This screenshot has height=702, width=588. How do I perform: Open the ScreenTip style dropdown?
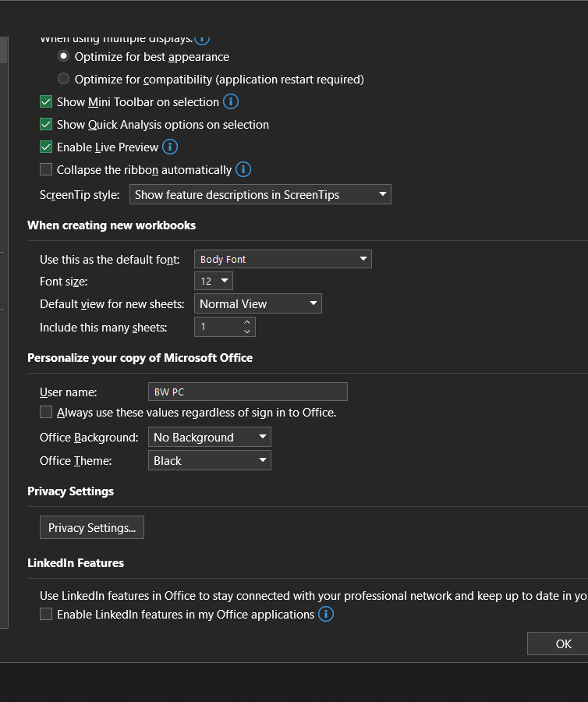coord(260,195)
